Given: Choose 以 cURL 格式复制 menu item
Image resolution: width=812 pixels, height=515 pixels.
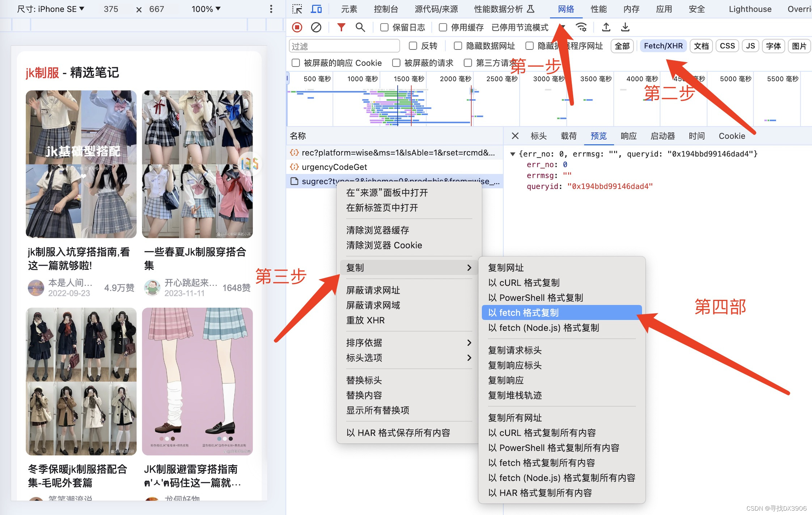Looking at the screenshot, I should (524, 282).
